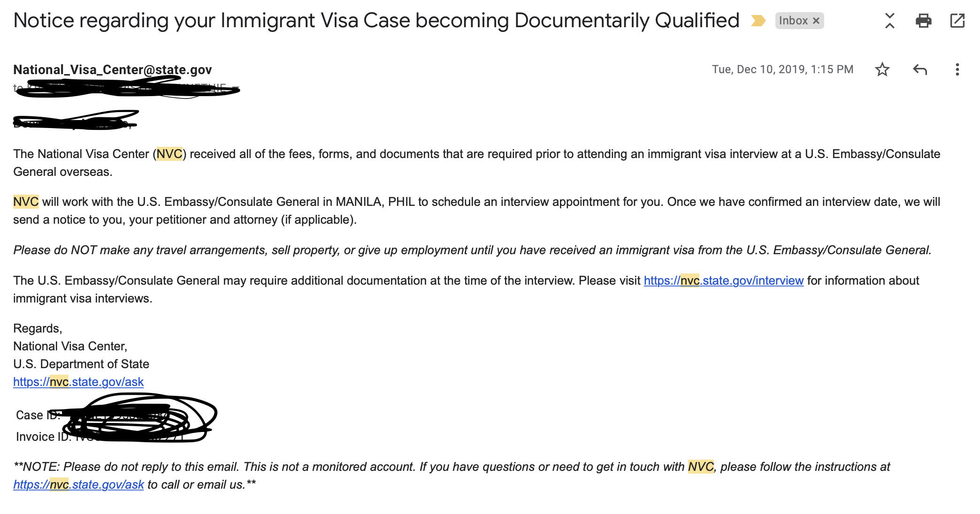Open the three-dot More options menu

click(957, 69)
